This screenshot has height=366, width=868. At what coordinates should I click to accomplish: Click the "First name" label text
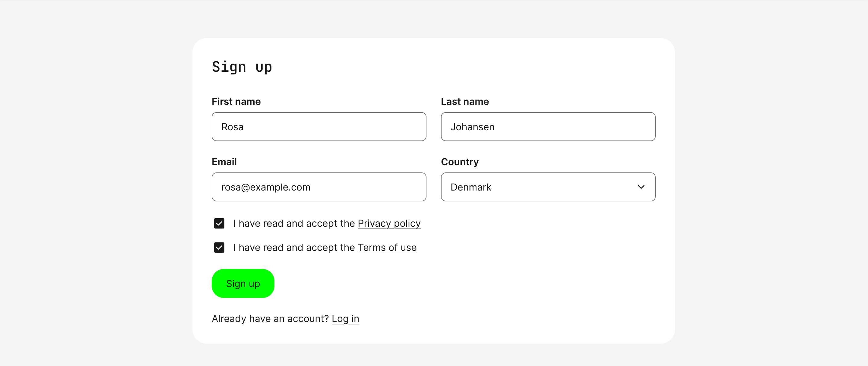click(236, 102)
